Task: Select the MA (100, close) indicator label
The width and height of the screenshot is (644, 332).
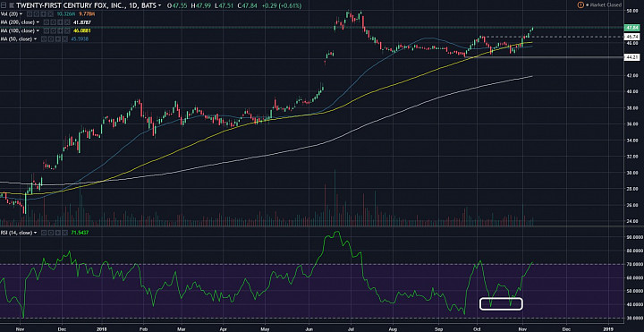Action: (x=18, y=30)
